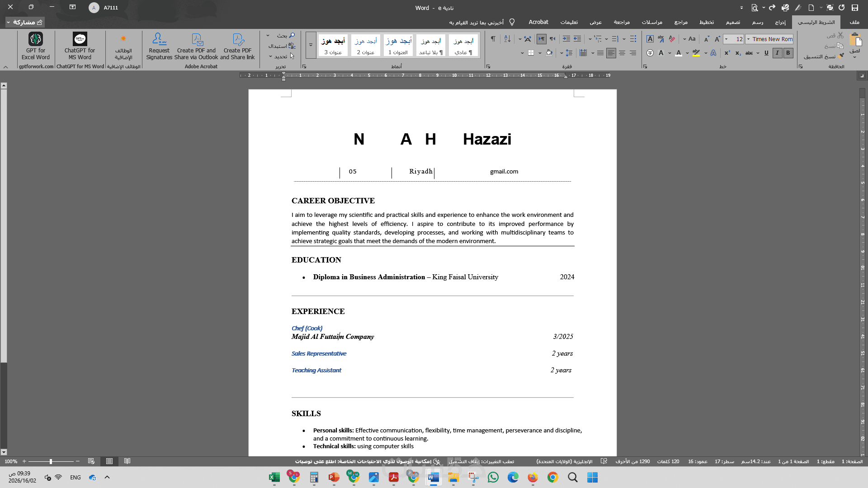Toggle Underline formatting button
This screenshot has height=488, width=868.
coord(766,53)
